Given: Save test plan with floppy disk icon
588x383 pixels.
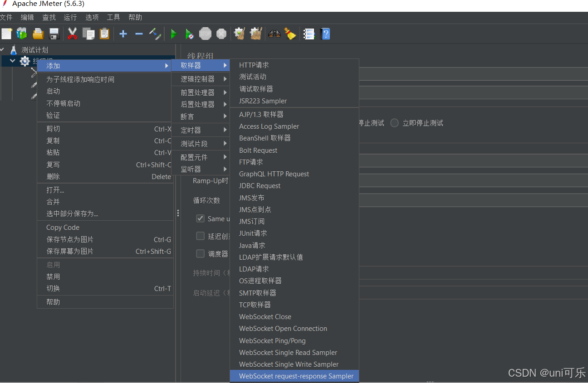Looking at the screenshot, I should (54, 34).
